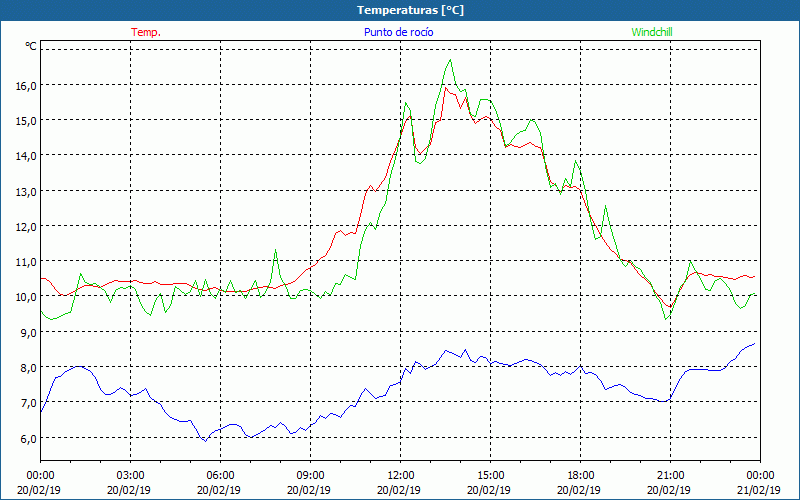Viewport: 800px width, 500px height.
Task: Click the 10,0 y-axis value
Action: tap(26, 297)
